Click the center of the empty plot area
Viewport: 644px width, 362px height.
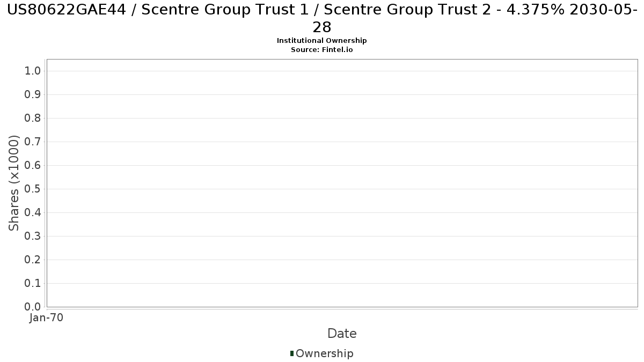tap(342, 183)
